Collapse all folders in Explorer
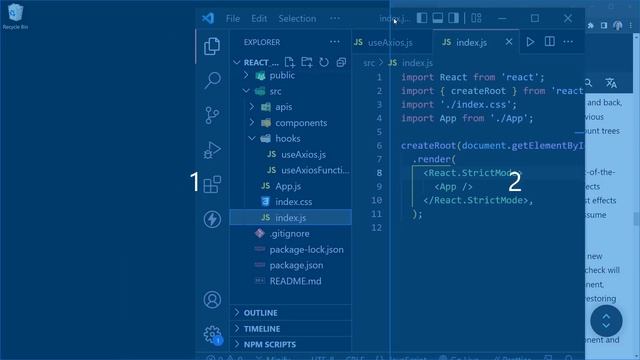Screen dimensions: 640x360 341,62
